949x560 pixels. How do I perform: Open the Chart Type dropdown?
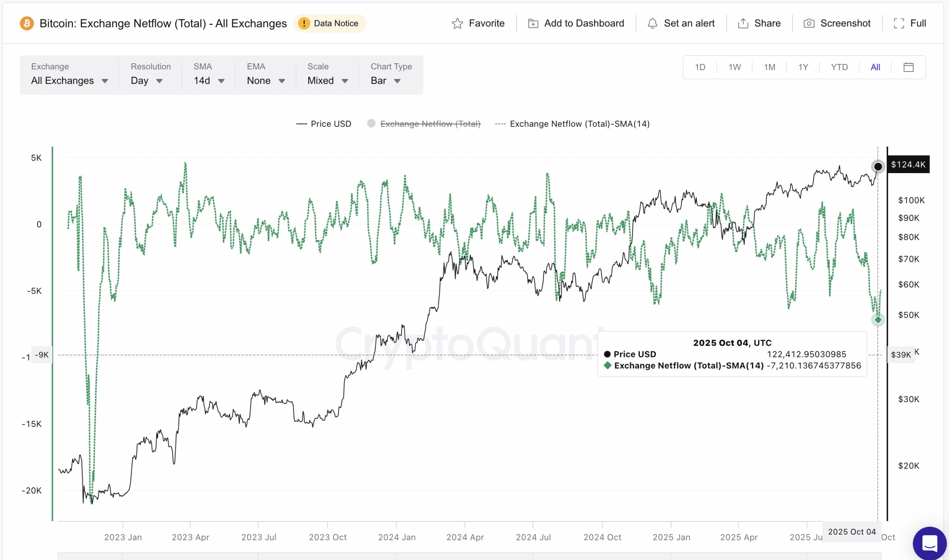(384, 80)
